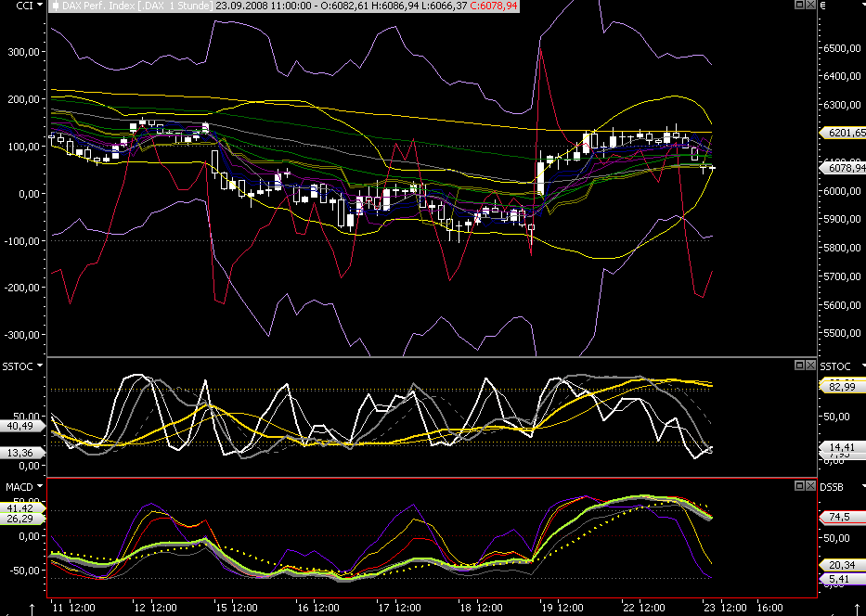Open the right-axis SSTOC indicator dropdown
The image size is (866, 616).
coord(862,366)
